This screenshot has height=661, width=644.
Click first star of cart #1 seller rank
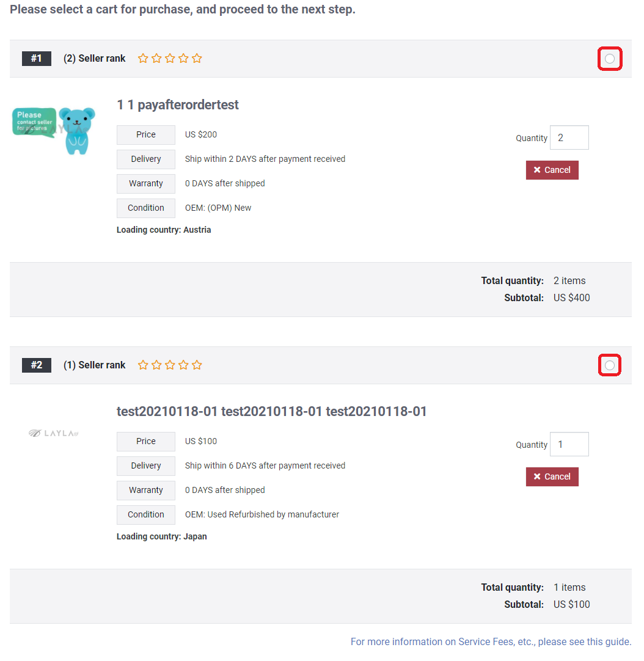click(143, 58)
